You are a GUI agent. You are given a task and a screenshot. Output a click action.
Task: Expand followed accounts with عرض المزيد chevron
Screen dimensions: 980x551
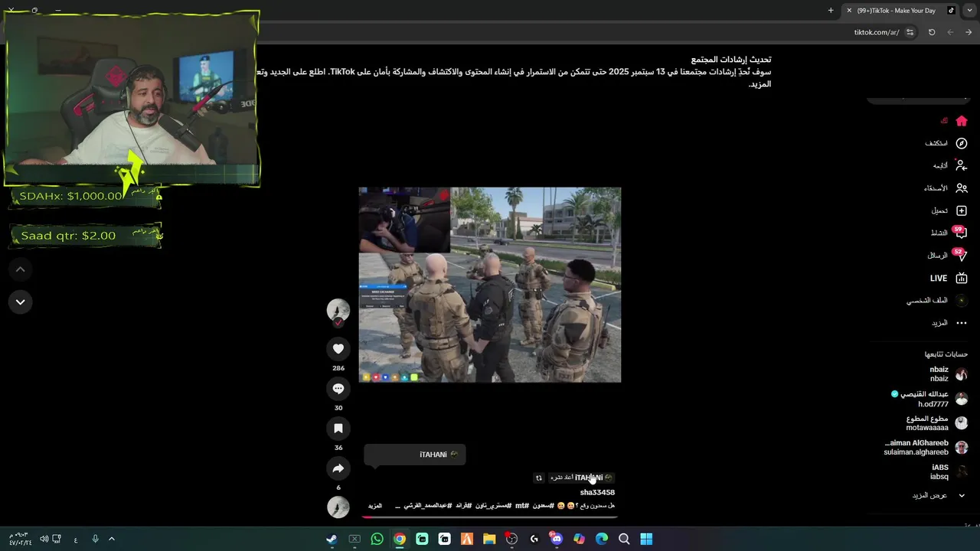(962, 496)
